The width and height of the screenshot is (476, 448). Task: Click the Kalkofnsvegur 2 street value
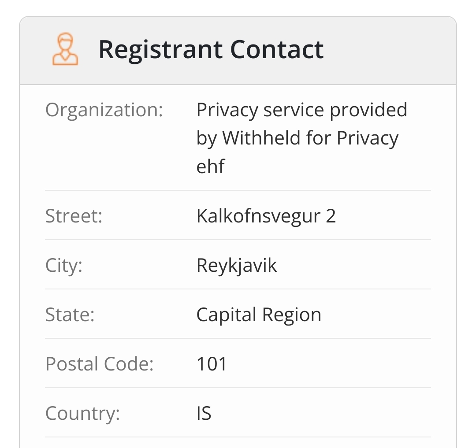(266, 216)
